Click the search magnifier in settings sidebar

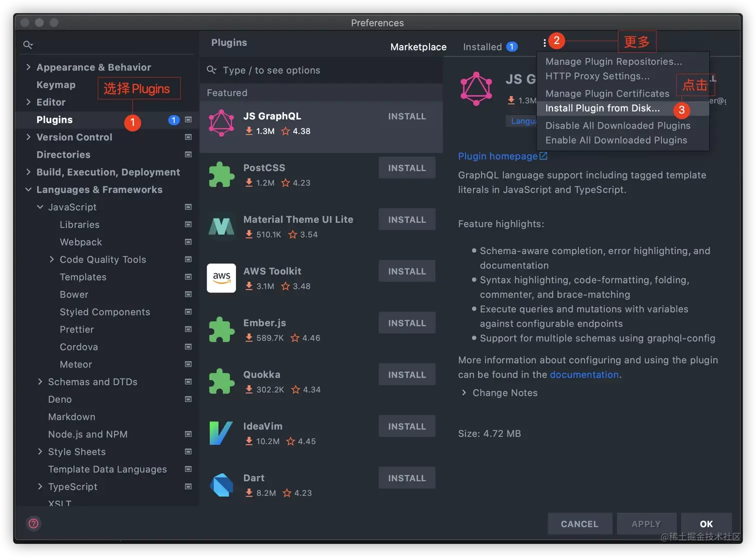pyautogui.click(x=28, y=45)
